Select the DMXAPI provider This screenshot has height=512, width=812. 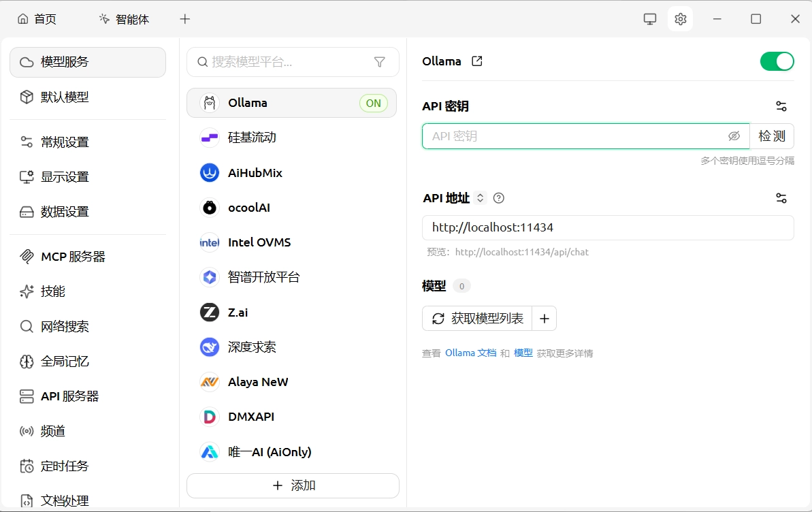pos(291,417)
